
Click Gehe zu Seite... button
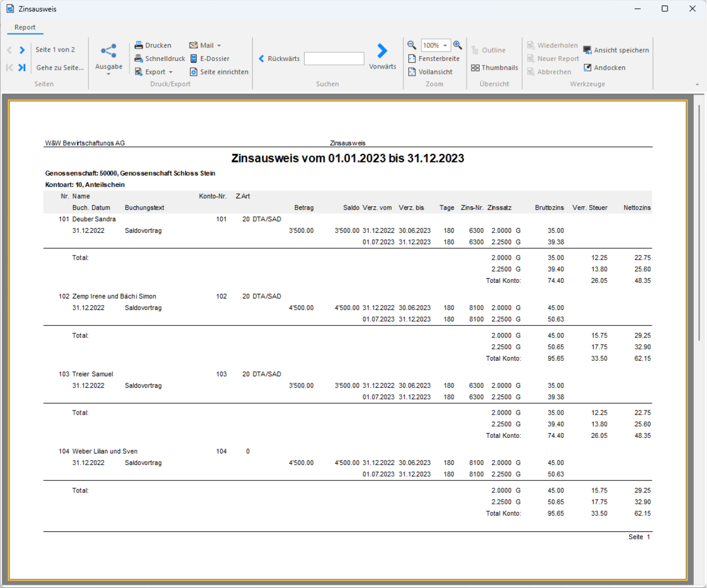59,67
